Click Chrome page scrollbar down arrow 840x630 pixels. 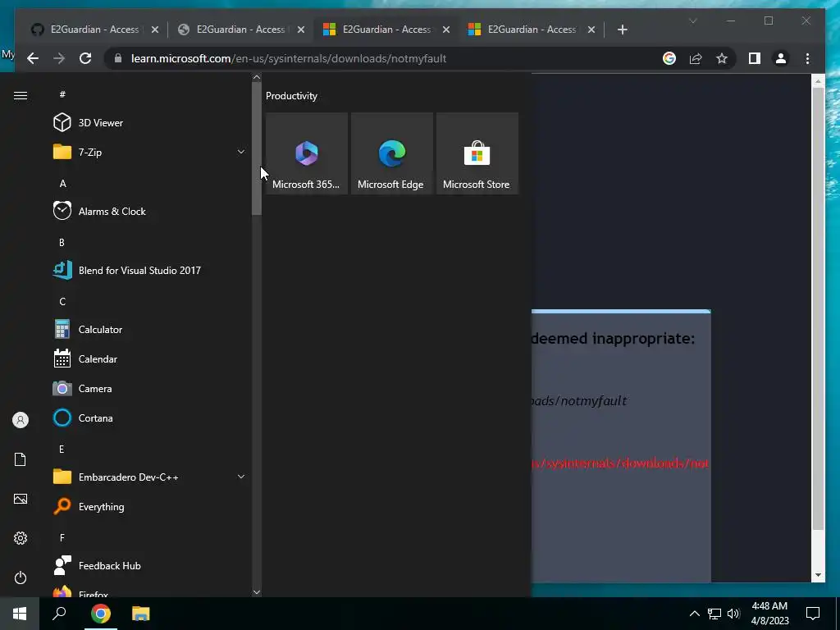click(818, 575)
